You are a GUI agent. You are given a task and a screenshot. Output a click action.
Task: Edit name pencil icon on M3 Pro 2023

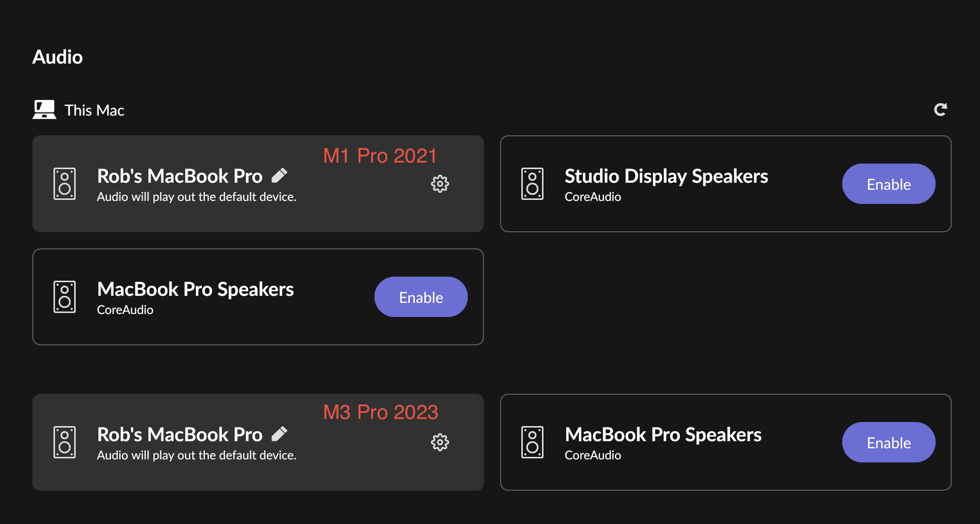(280, 434)
